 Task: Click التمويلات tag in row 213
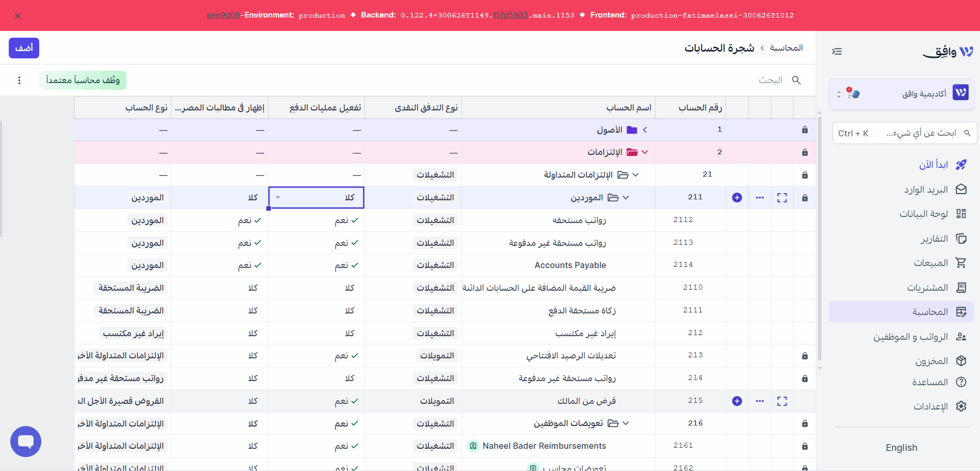click(437, 356)
